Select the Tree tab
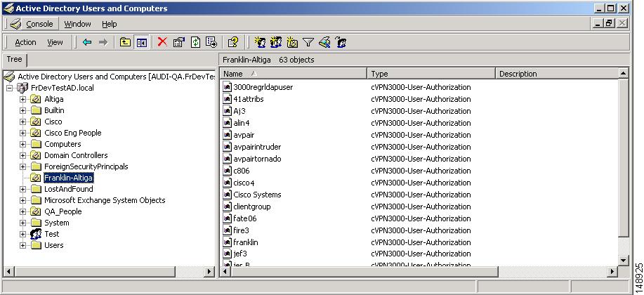 click(x=14, y=59)
